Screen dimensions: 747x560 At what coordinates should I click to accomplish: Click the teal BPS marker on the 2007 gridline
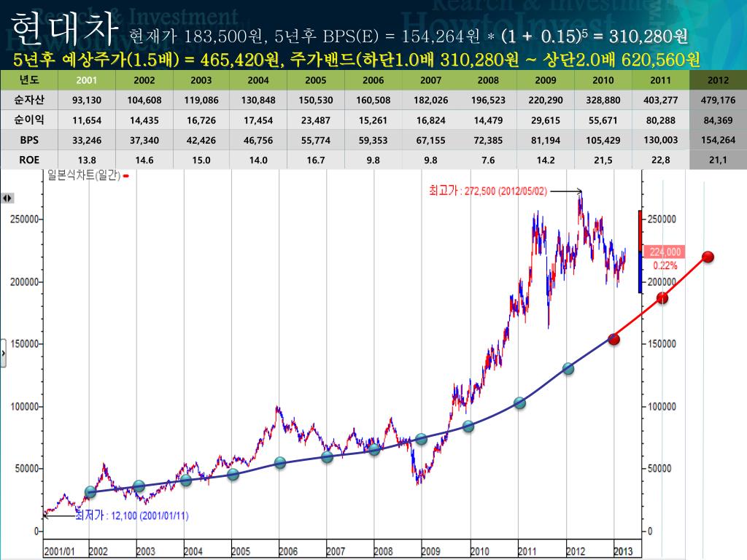(327, 458)
